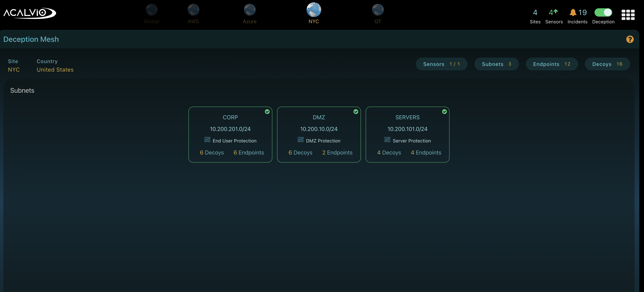Click the Sensors label in header
This screenshot has width=644, height=292.
(554, 22)
